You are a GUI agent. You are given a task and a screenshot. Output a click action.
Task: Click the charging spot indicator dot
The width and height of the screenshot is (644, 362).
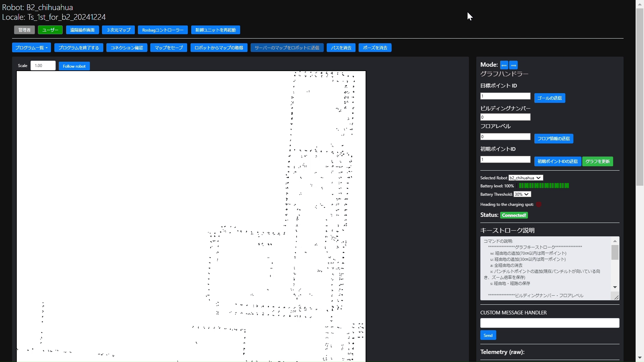538,204
